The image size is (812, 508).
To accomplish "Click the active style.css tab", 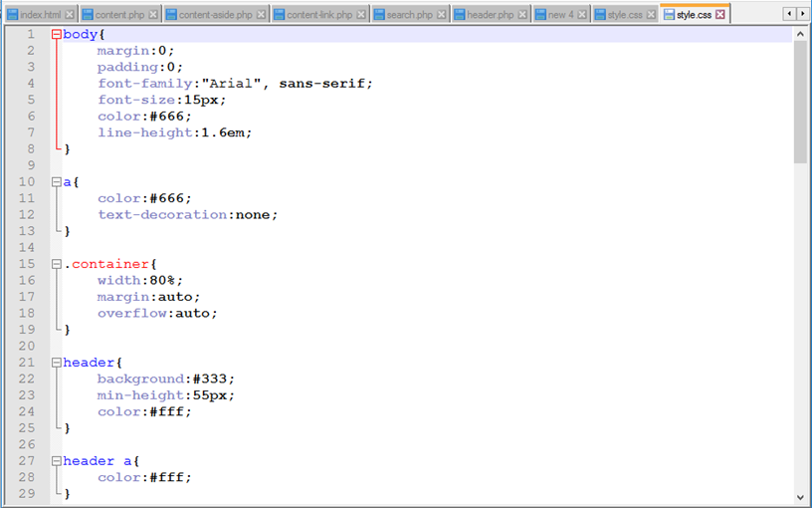I will [694, 14].
